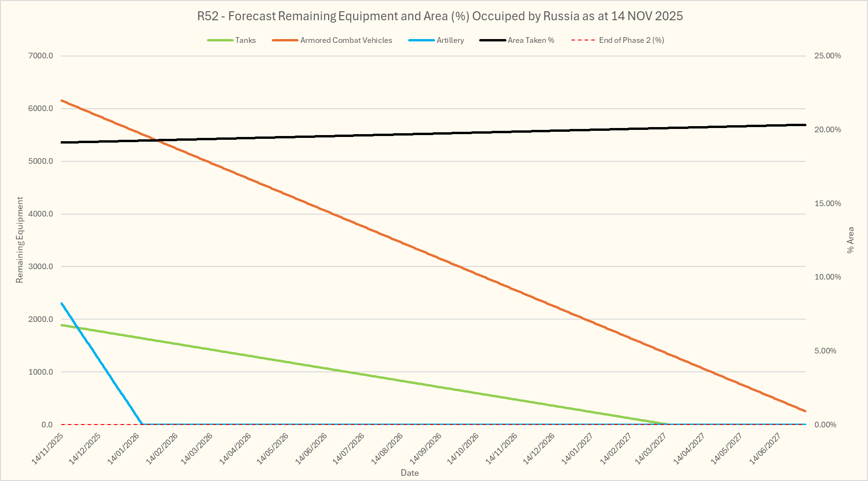Click the 14/06/2027 date axis label
Image resolution: width=868 pixels, height=481 pixels.
point(765,449)
